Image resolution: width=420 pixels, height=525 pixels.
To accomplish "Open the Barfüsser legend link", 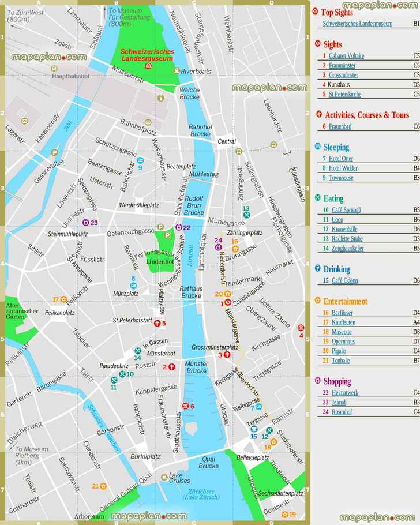I will pyautogui.click(x=342, y=313).
